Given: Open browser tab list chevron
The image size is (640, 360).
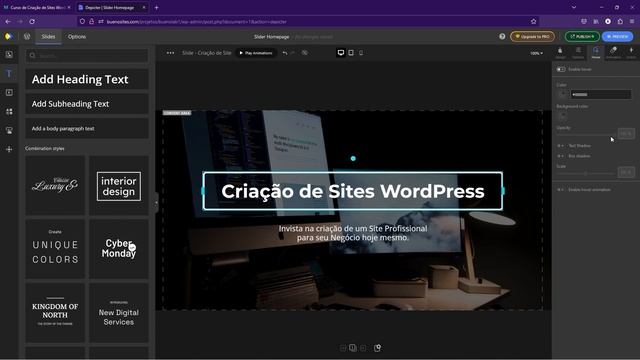Looking at the screenshot, I should 574,7.
